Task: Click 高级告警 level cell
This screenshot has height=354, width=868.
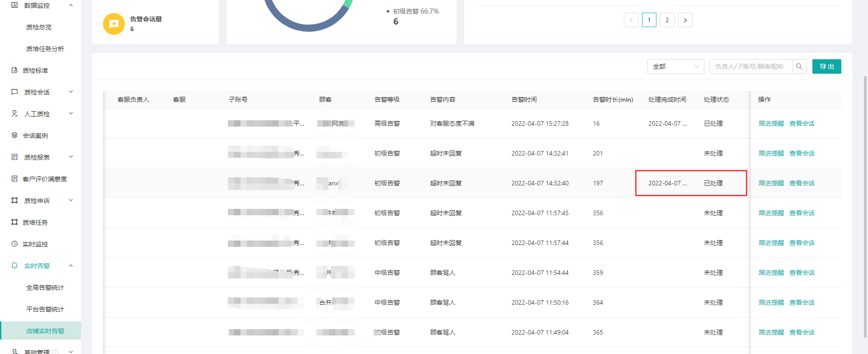Action: tap(387, 123)
